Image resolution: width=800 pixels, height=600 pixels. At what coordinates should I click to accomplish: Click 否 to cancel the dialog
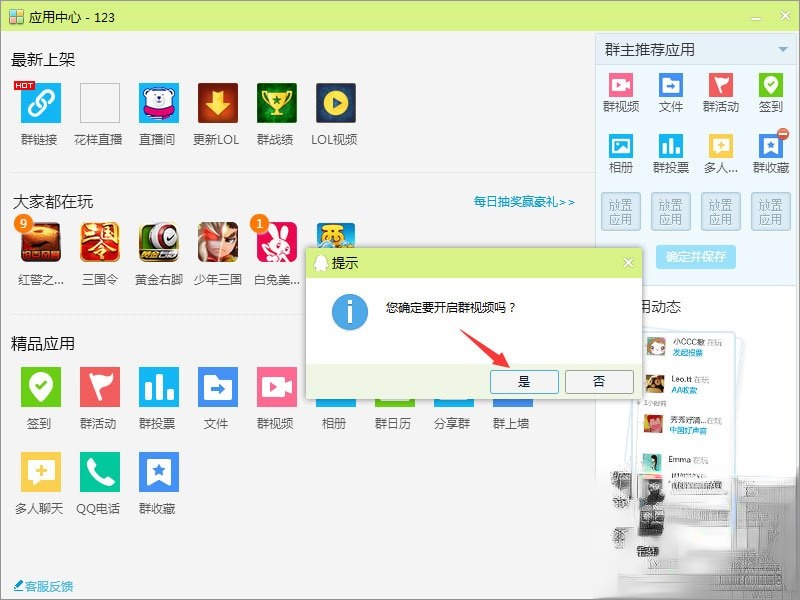tap(598, 381)
